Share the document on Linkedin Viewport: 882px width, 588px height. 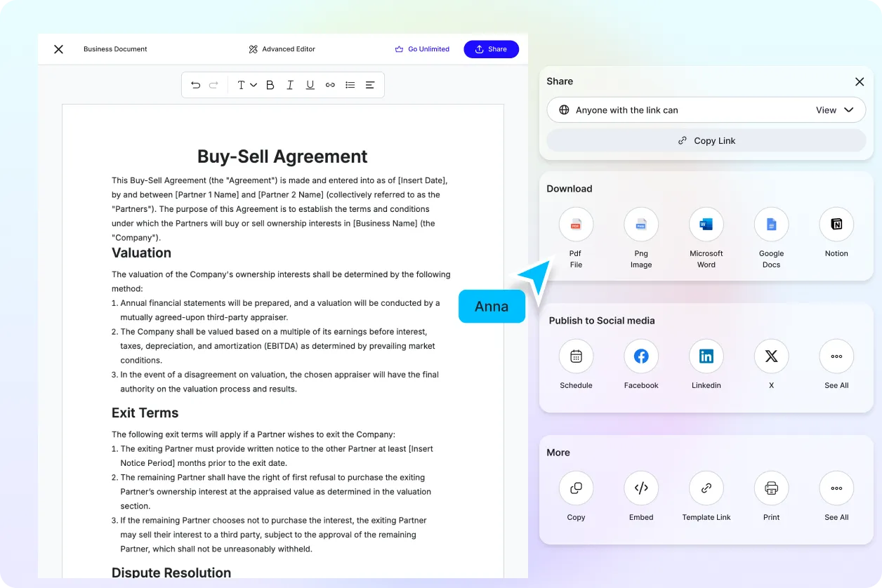click(706, 356)
